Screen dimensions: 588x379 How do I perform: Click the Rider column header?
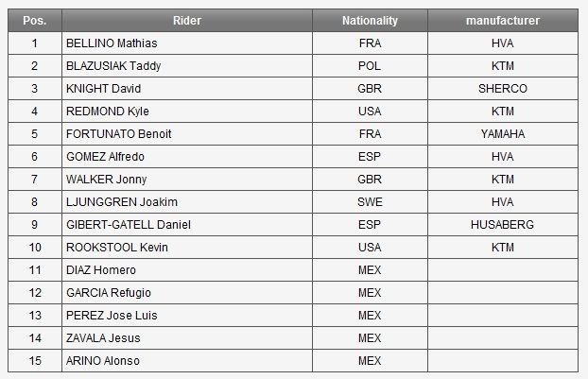point(186,20)
